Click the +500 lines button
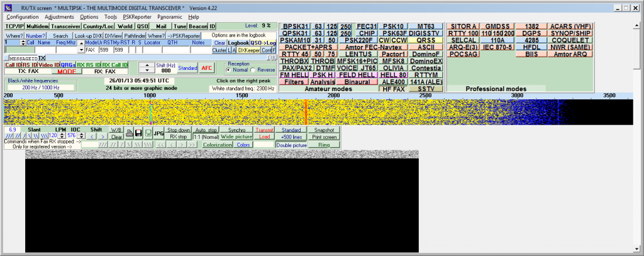The width and height of the screenshot is (644, 256). pyautogui.click(x=291, y=136)
